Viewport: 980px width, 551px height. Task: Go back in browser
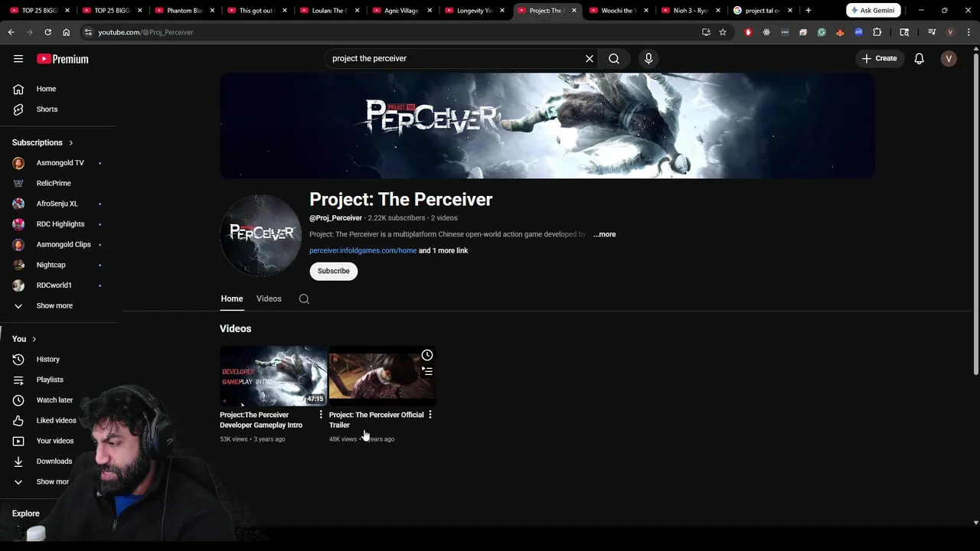[11, 32]
